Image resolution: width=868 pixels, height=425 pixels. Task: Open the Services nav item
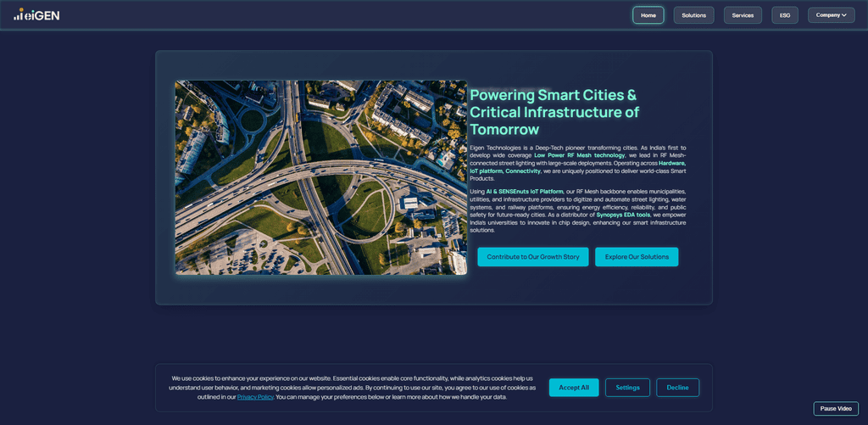pos(743,15)
